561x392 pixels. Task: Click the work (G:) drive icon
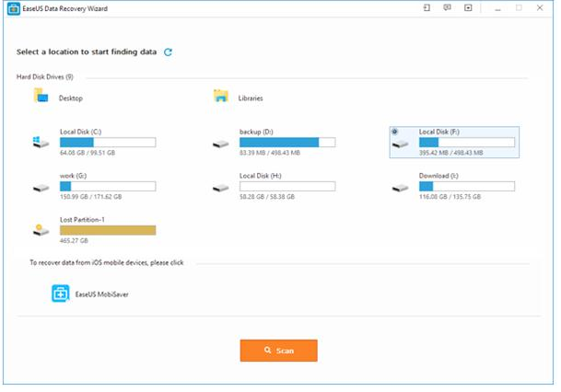(x=41, y=187)
